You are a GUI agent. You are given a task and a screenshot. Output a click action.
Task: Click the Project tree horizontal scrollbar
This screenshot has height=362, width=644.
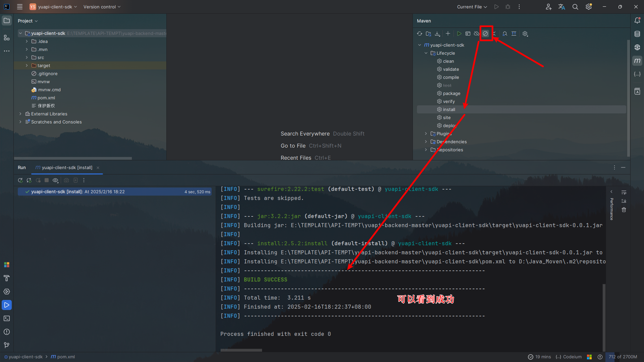pos(73,158)
